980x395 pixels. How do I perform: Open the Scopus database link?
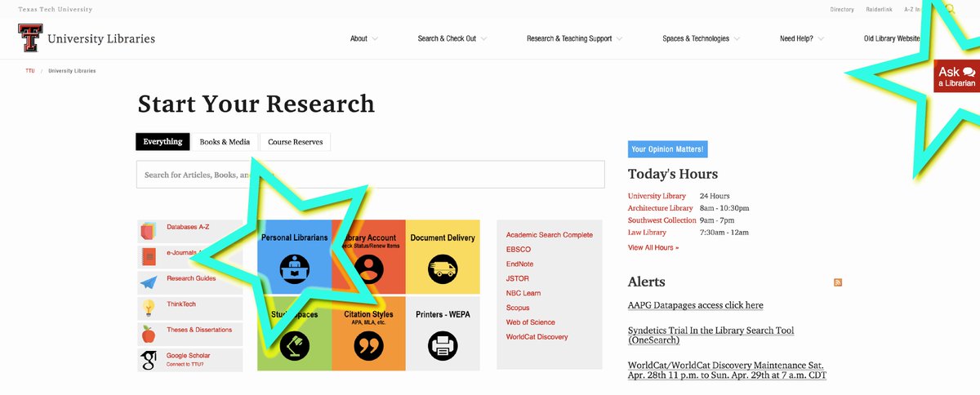point(518,308)
